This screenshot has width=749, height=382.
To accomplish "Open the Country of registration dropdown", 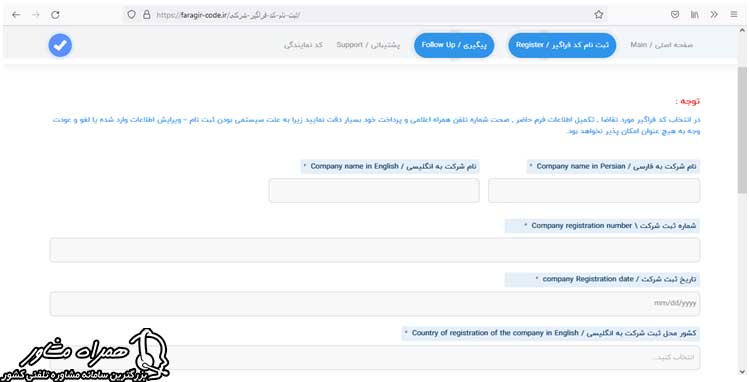I will coord(375,357).
